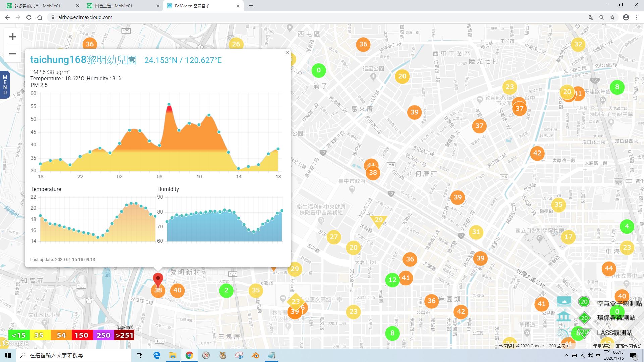Open the Windows notification center
The height and width of the screenshot is (362, 644).
click(x=633, y=355)
